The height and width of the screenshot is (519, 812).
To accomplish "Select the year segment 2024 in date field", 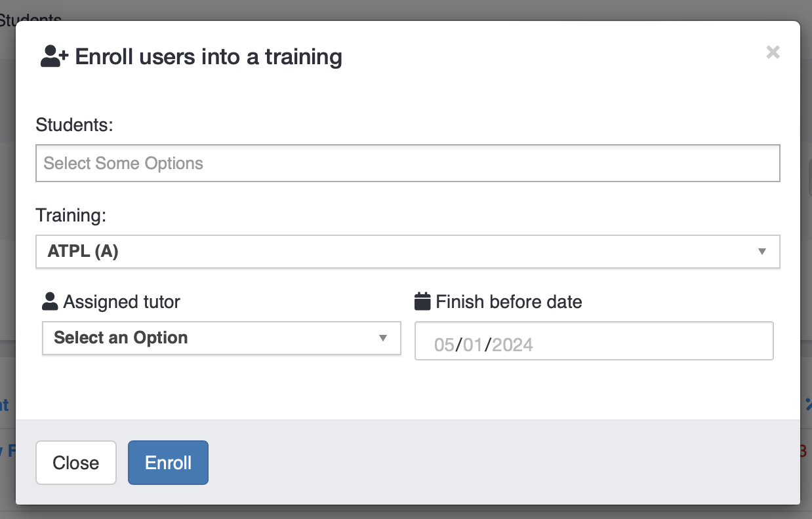I will point(512,345).
